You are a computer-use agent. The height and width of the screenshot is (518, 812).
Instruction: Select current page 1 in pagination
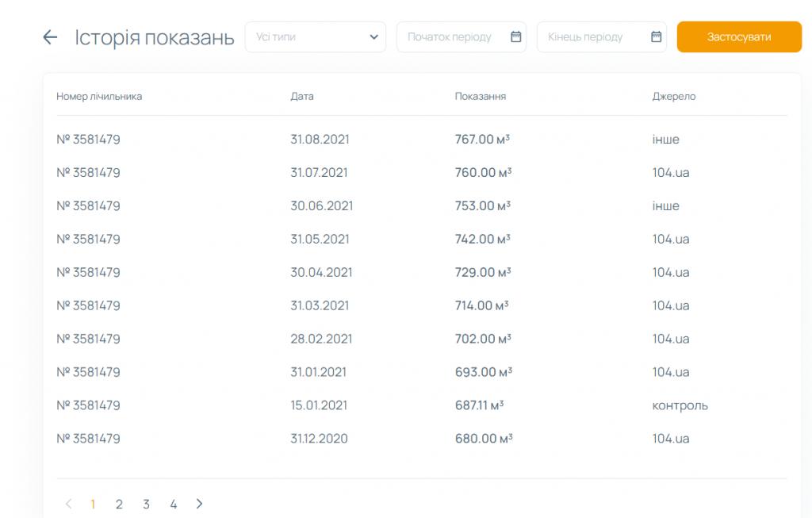point(93,504)
